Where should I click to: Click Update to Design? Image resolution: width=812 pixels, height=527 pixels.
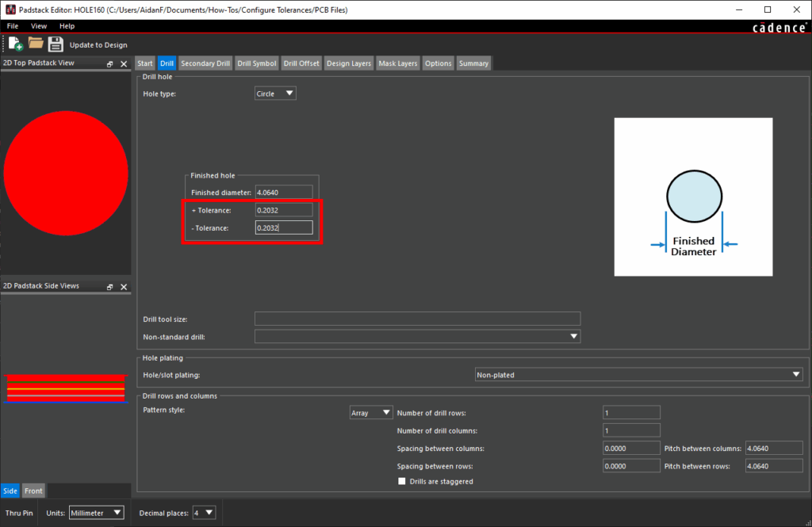coord(98,45)
